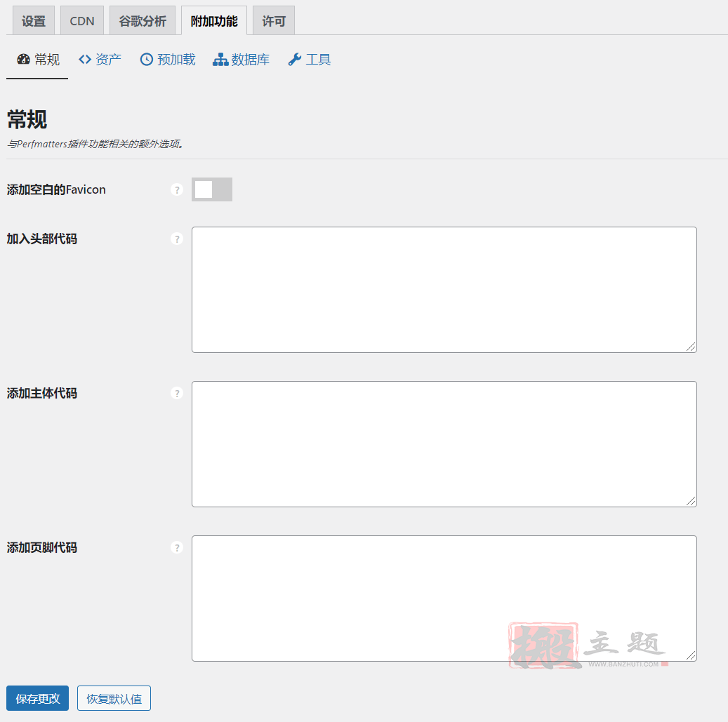The width and height of the screenshot is (728, 722).
Task: Focus the 加入头部代码 text area
Action: [x=444, y=290]
